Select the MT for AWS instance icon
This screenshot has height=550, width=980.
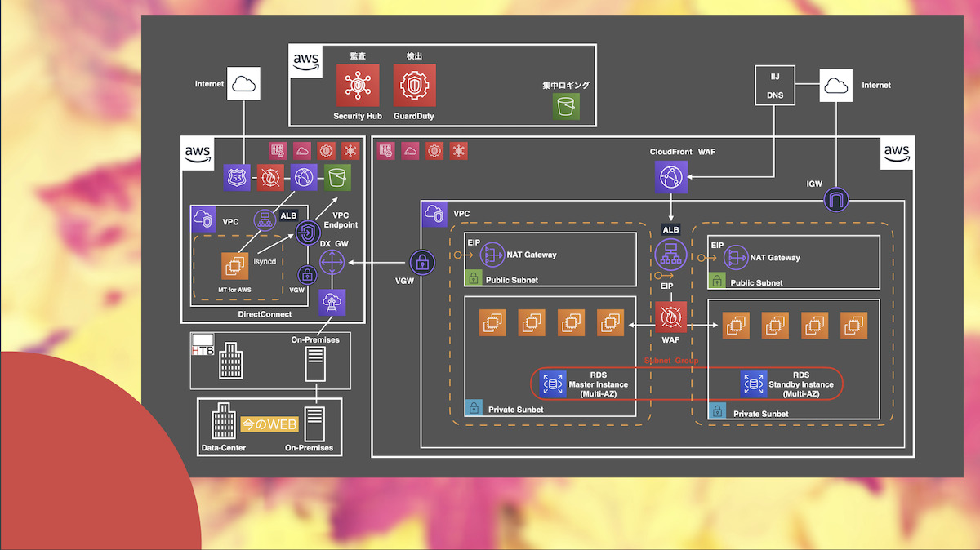click(x=235, y=266)
